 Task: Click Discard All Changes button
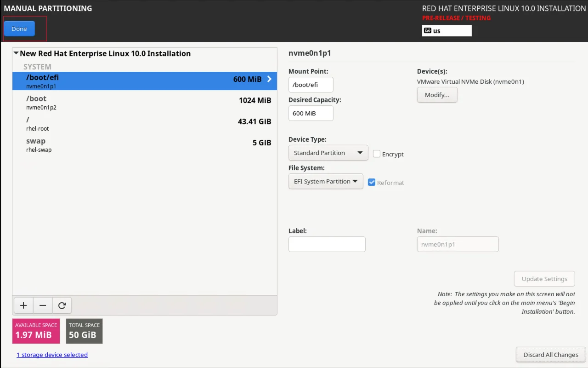[x=551, y=355]
